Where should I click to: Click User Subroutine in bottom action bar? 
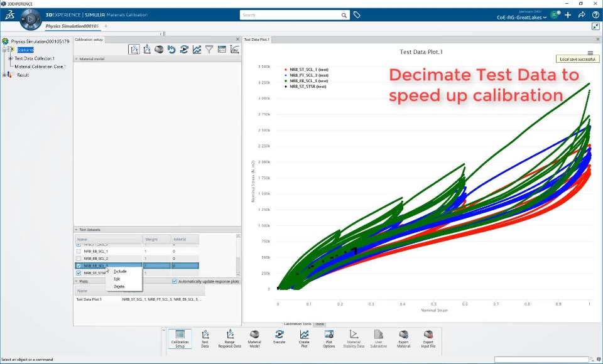tap(378, 339)
